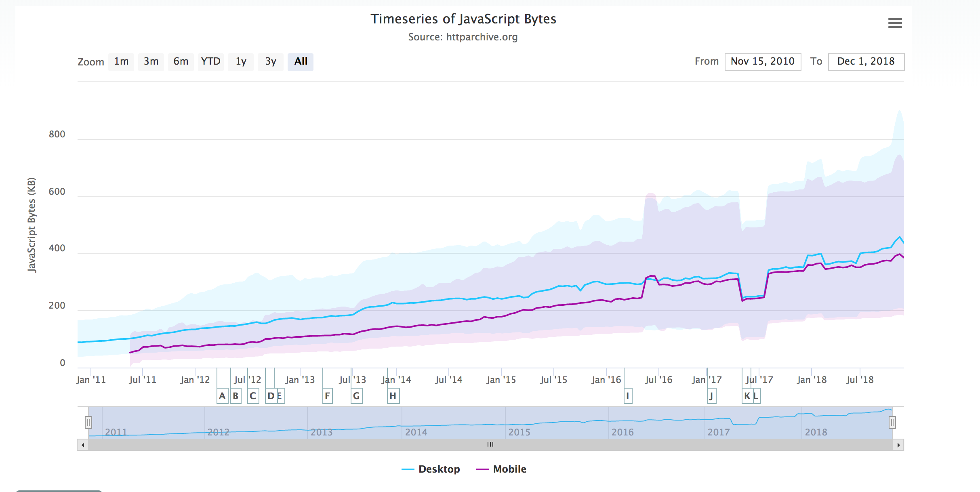Click flag marker J
Viewport: 980px width, 492px height.
pyautogui.click(x=711, y=396)
